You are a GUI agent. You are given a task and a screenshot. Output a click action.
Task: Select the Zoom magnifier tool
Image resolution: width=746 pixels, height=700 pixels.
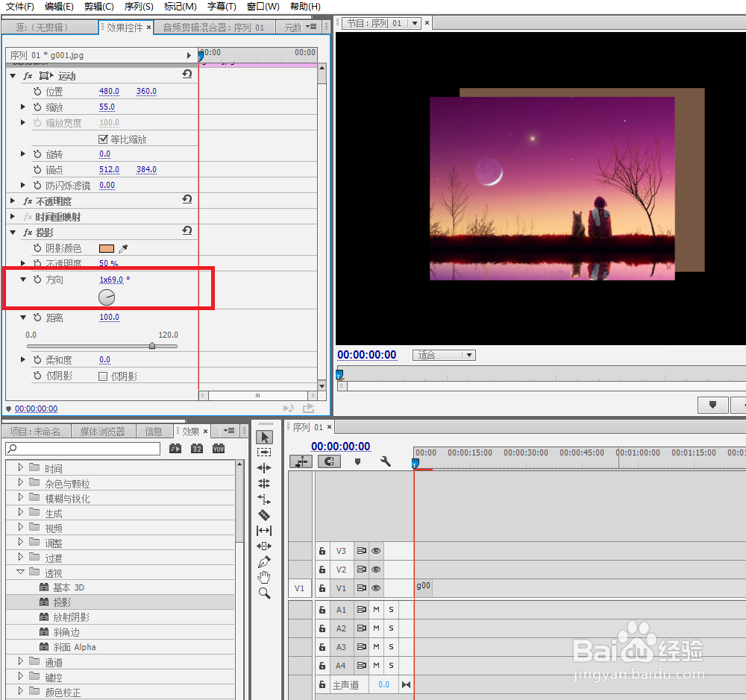click(265, 593)
